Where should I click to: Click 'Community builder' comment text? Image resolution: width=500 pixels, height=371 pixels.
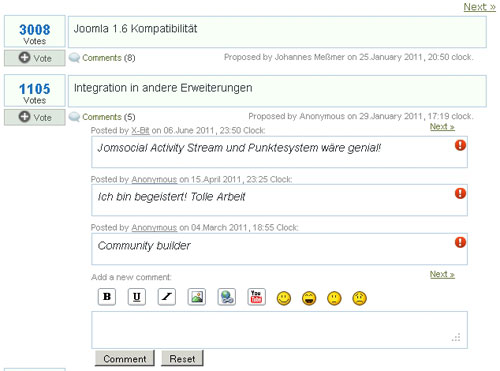coord(144,246)
